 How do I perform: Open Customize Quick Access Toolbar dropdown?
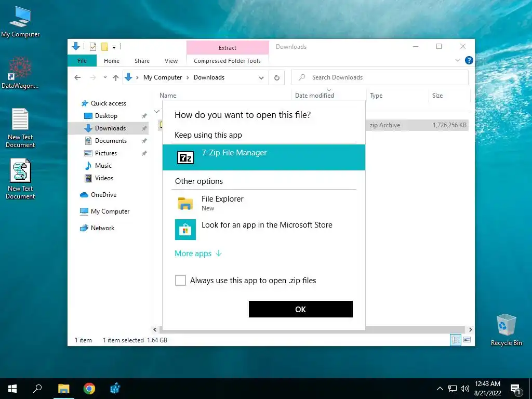coord(114,47)
